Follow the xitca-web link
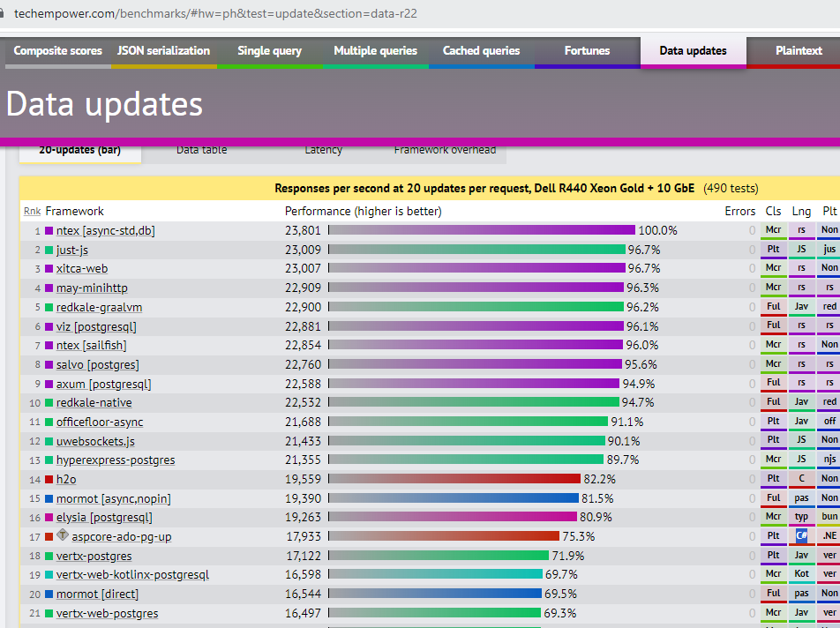The height and width of the screenshot is (628, 840). [x=82, y=269]
